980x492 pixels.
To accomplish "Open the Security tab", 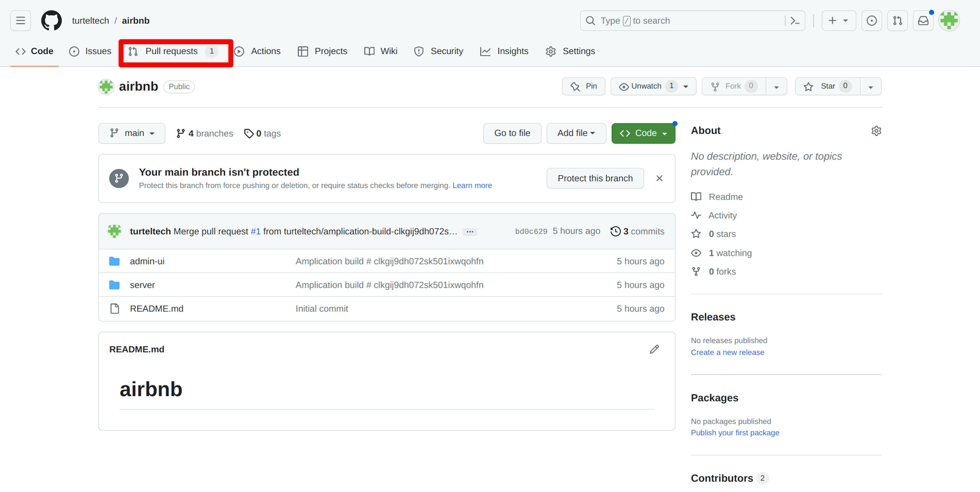I will click(x=438, y=51).
